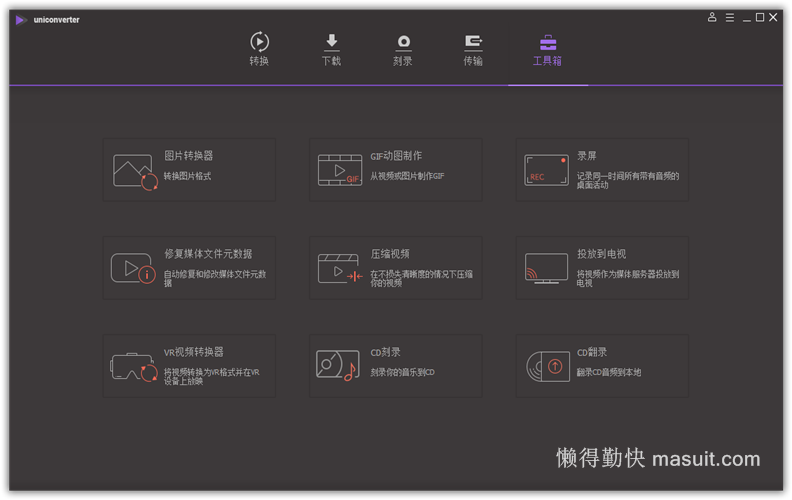Open the 刻录 burn tab

coord(403,49)
